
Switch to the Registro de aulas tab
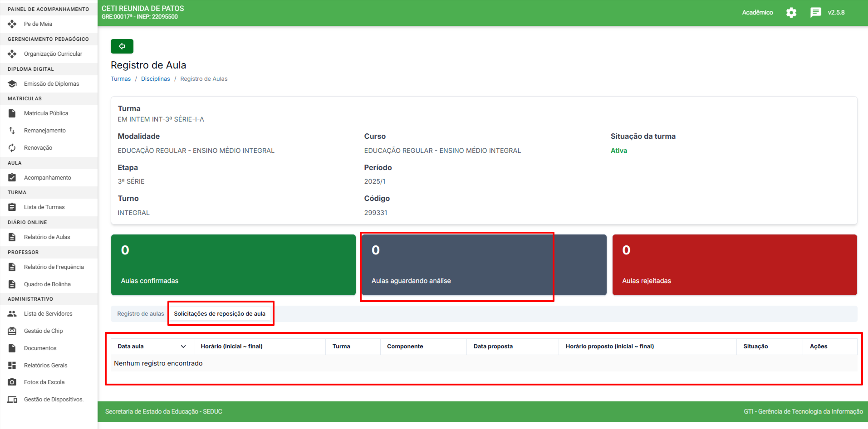(140, 314)
